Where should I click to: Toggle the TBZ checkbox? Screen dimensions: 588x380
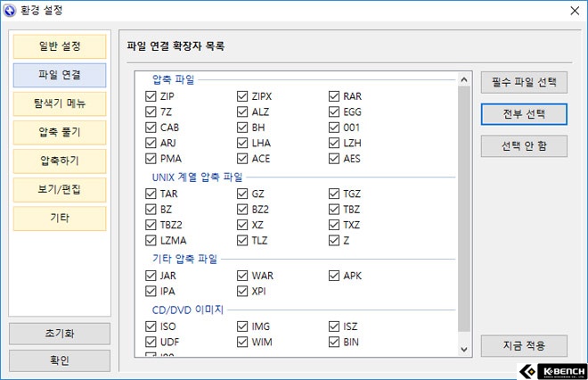pos(334,209)
